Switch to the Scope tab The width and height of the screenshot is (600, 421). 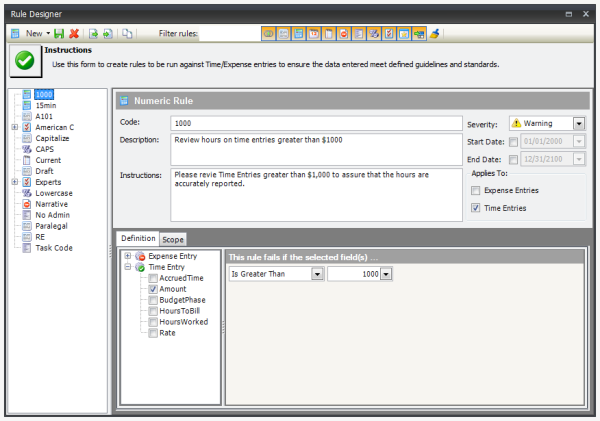(x=174, y=239)
